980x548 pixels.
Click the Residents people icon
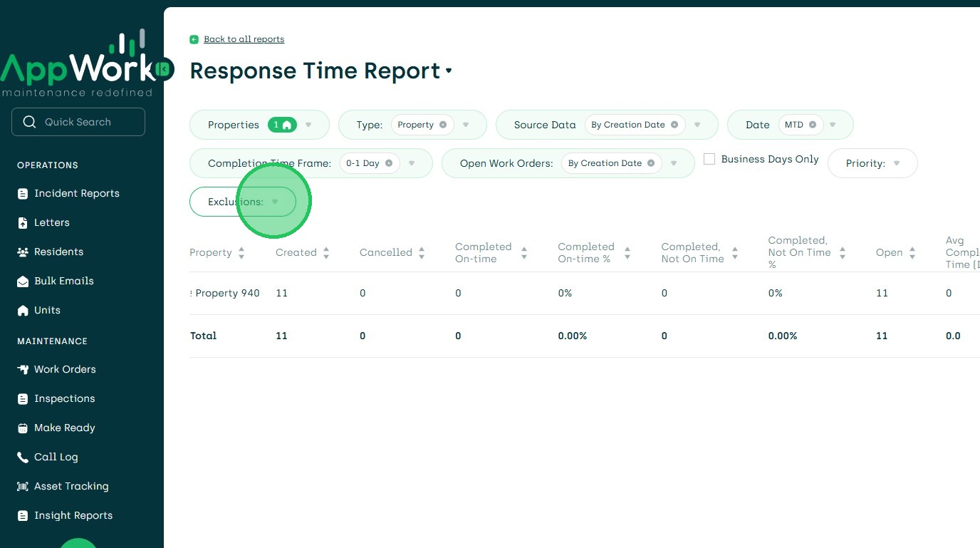coord(23,252)
